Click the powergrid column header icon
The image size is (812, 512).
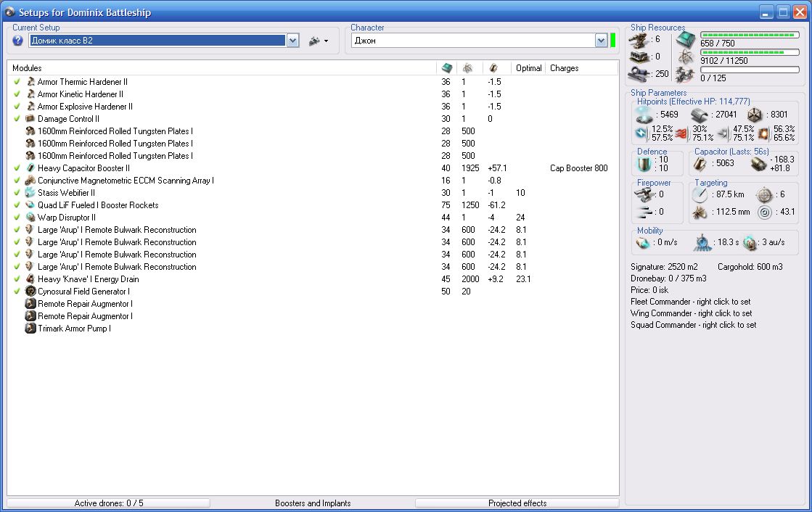pyautogui.click(x=467, y=68)
